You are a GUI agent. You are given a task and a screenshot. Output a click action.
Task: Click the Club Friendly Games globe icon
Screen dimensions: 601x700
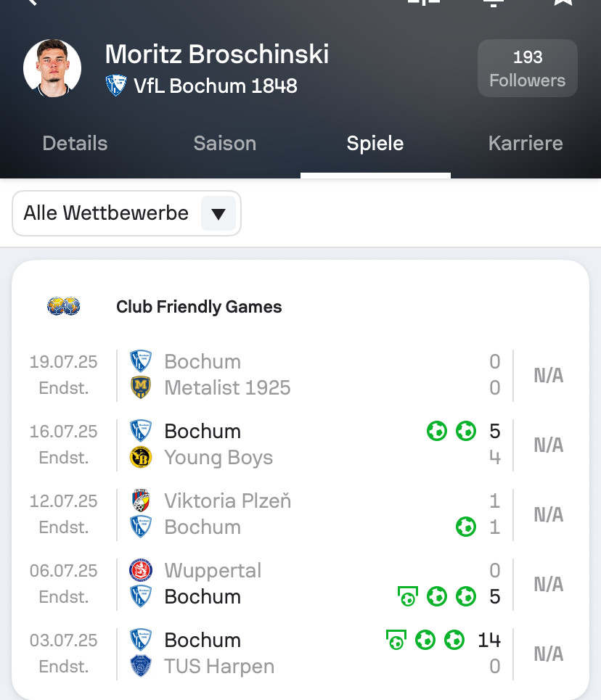tap(64, 307)
